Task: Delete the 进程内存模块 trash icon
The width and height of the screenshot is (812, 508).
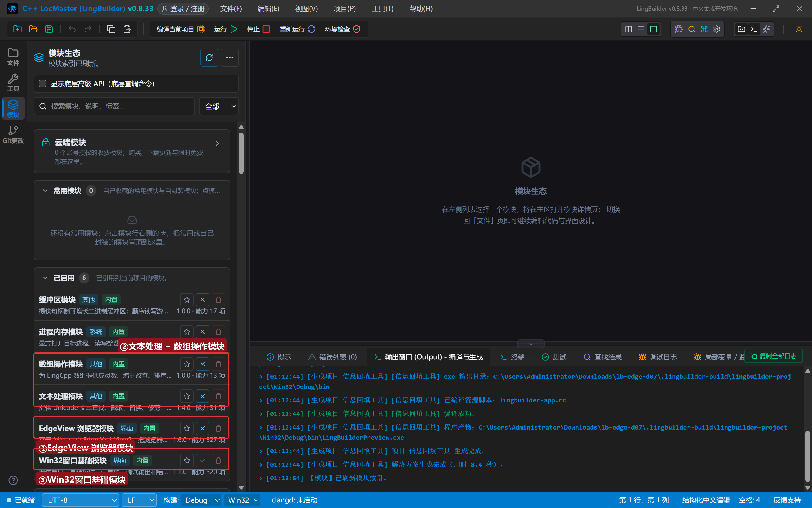Action: pyautogui.click(x=218, y=332)
